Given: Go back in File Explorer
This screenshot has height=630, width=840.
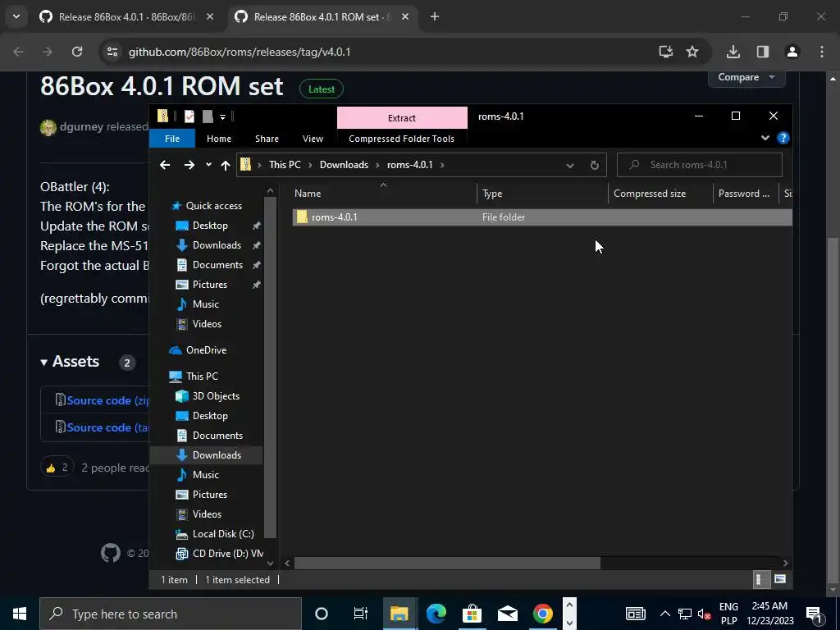Looking at the screenshot, I should pyautogui.click(x=165, y=165).
